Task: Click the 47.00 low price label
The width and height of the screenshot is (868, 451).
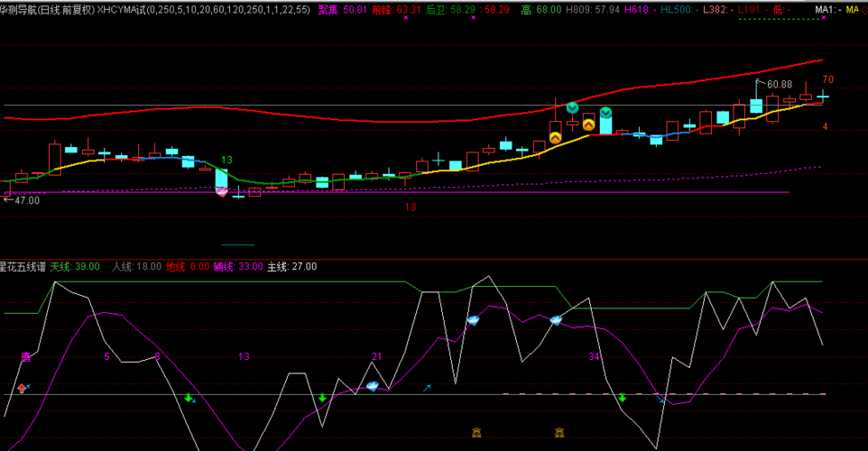Action: point(26,200)
